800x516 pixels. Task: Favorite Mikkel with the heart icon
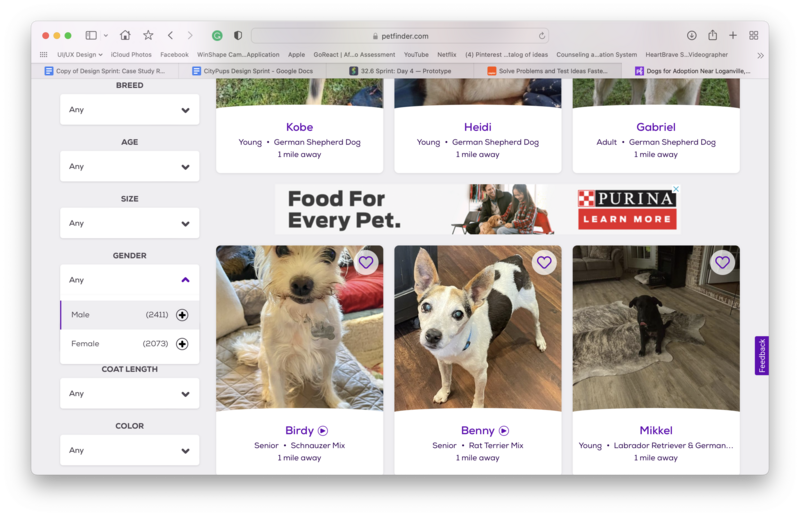(x=722, y=262)
